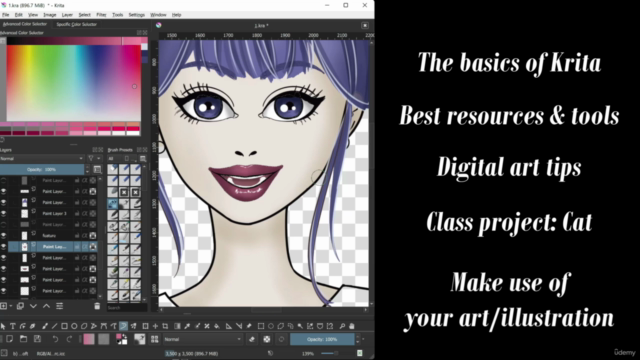Viewport: 640px width, 360px height.
Task: Toggle Eraser mode in the toolbar
Action: (x=252, y=339)
